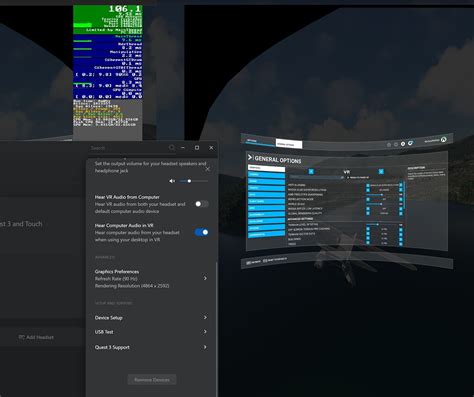
Task: Click Buildings setting right arrow
Action: coord(401,239)
